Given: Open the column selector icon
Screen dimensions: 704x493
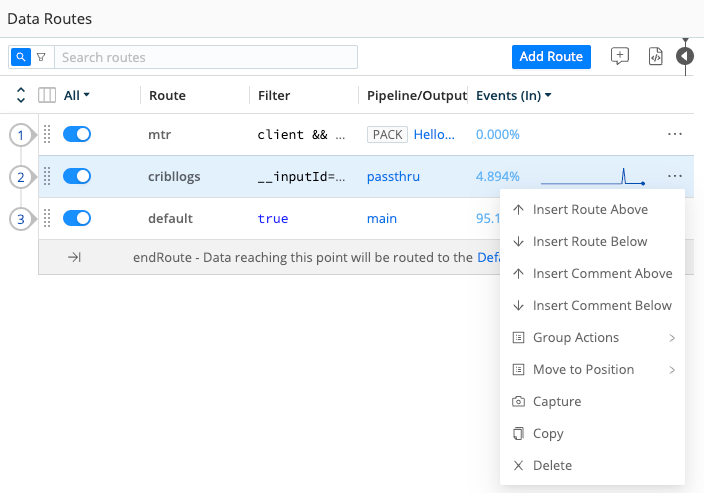Looking at the screenshot, I should pos(47,96).
